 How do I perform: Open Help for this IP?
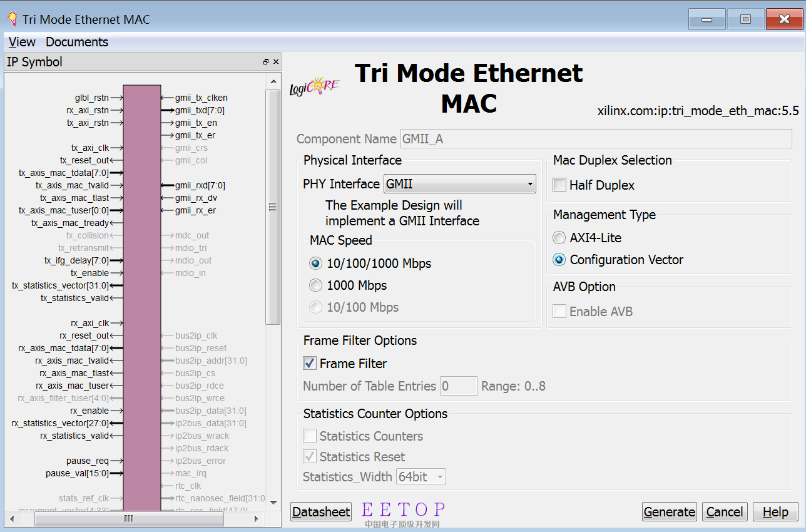pos(775,512)
